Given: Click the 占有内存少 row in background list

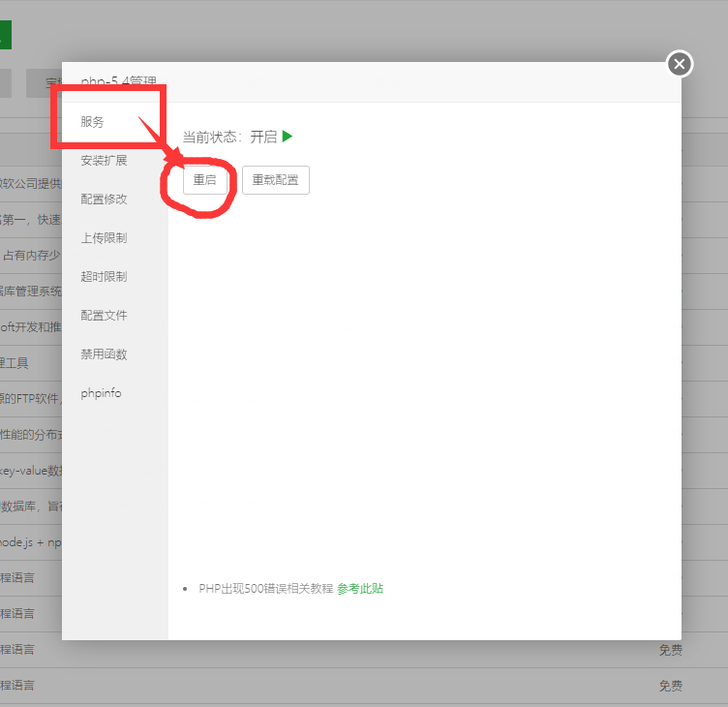Looking at the screenshot, I should (31, 255).
